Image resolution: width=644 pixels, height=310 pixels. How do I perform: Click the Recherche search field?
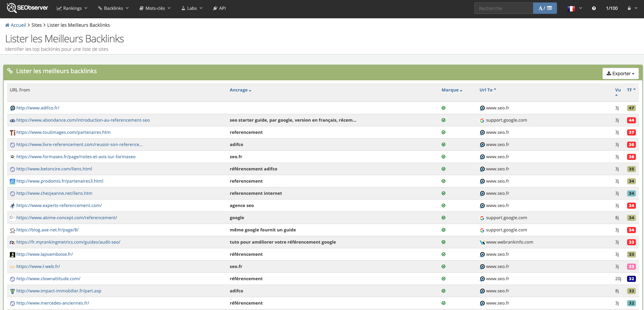(504, 8)
